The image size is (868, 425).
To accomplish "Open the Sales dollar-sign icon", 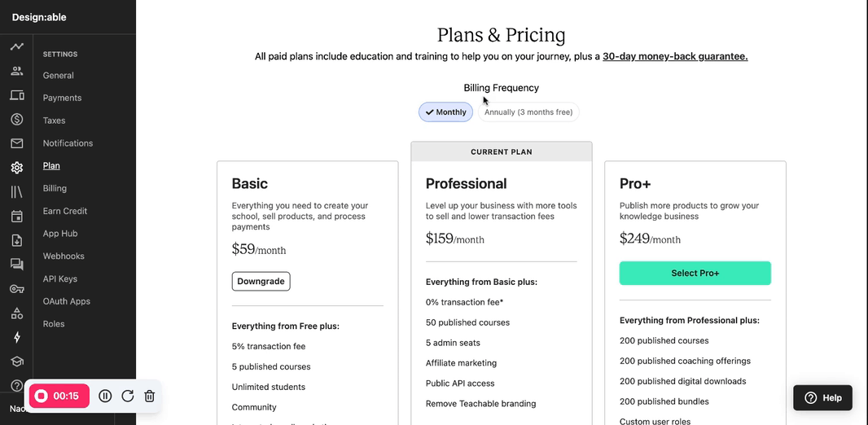I will (x=16, y=119).
